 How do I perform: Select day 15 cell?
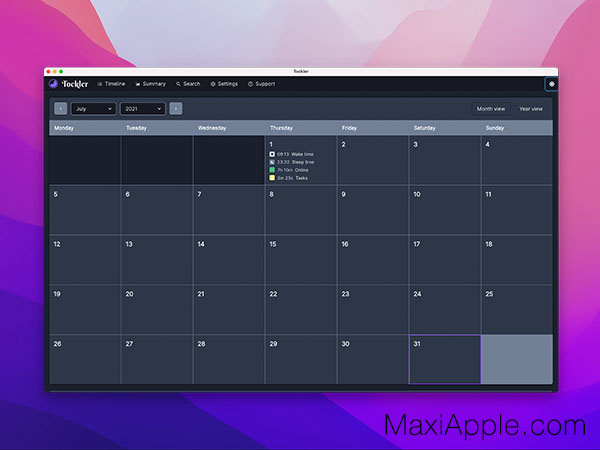pos(300,260)
